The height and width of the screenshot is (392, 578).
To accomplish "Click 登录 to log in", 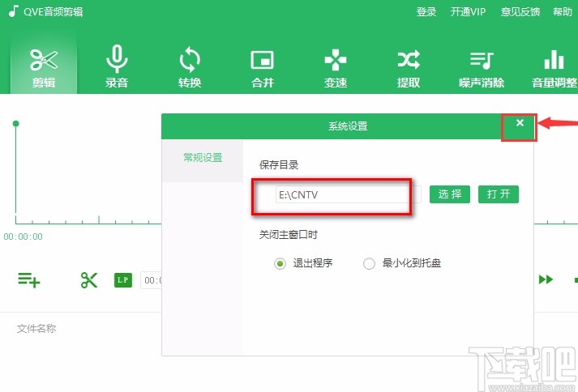I will coord(426,12).
